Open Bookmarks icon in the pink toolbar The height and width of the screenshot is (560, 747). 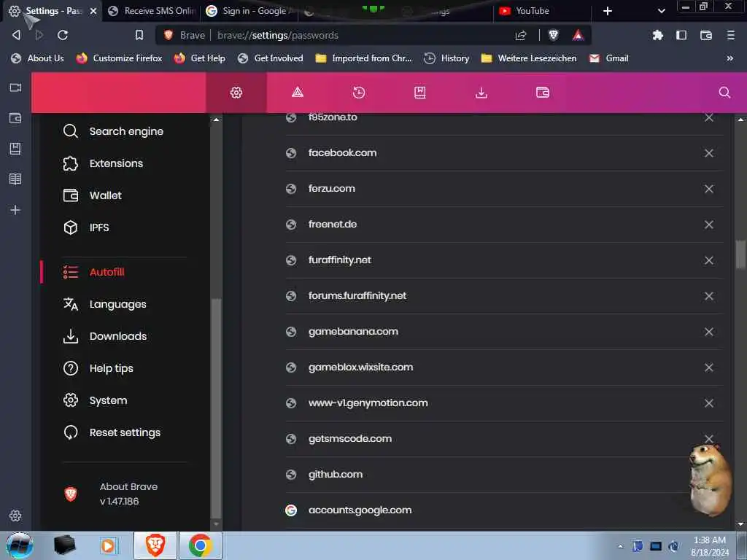tap(419, 93)
